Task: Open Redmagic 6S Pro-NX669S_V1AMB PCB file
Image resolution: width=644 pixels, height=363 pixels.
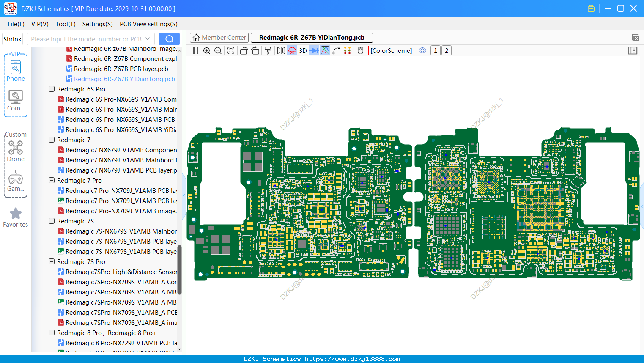Action: point(117,120)
